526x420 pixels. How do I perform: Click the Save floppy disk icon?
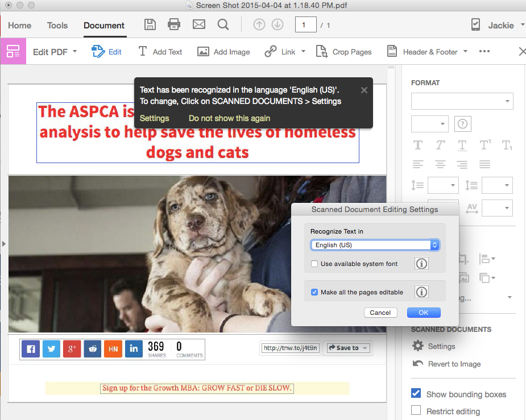point(150,25)
